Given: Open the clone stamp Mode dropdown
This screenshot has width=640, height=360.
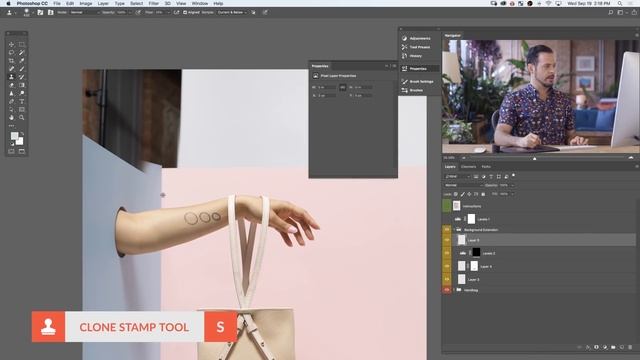Looking at the screenshot, I should 84,12.
